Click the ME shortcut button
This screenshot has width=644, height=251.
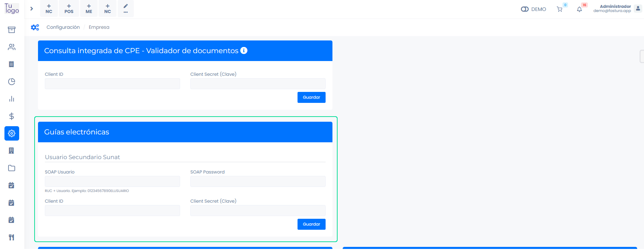coord(89,9)
